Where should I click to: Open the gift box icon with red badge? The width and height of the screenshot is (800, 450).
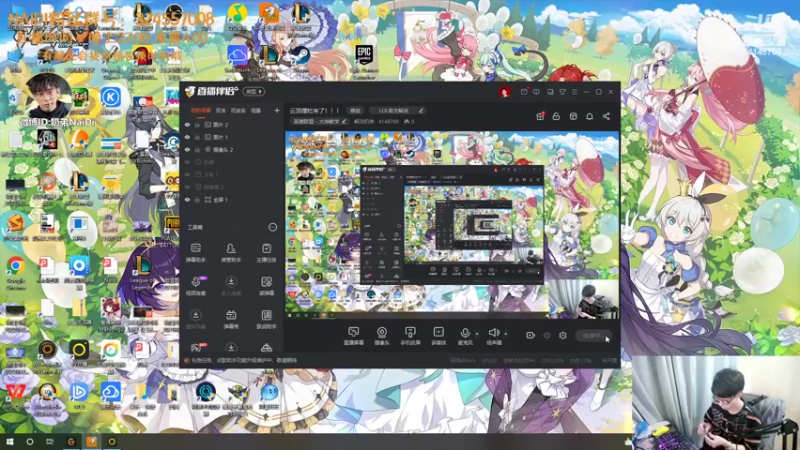540,116
